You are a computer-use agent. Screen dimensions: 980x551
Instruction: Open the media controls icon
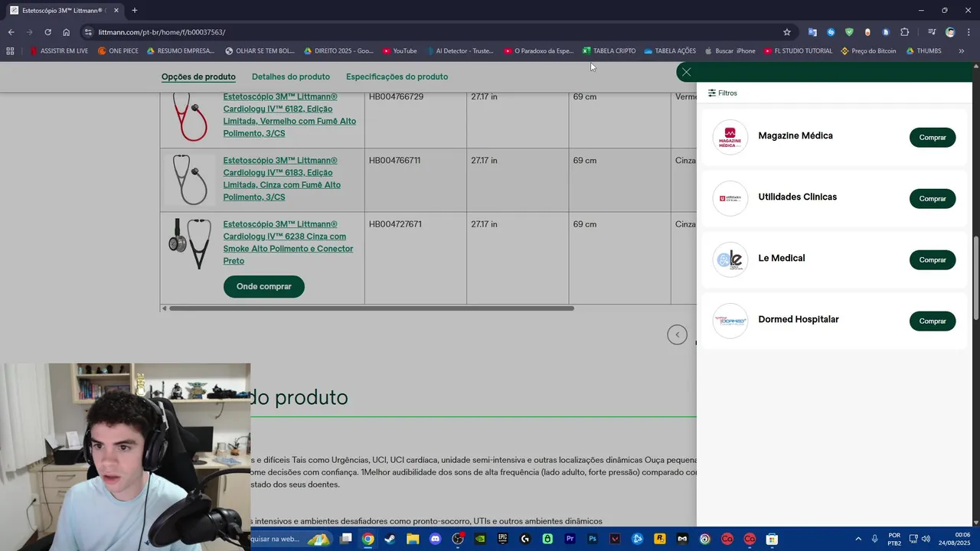point(932,32)
